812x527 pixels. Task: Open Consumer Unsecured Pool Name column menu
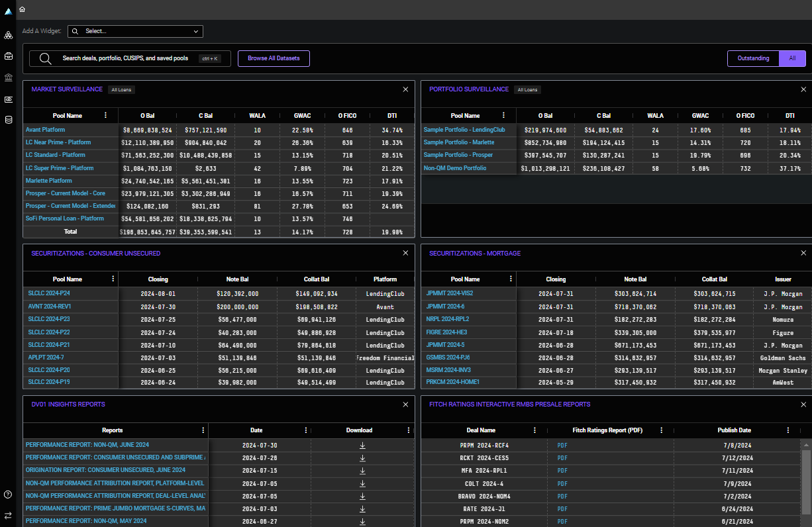(x=113, y=279)
